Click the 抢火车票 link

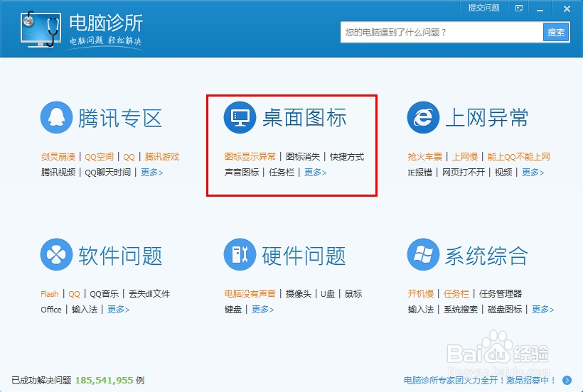coord(425,157)
